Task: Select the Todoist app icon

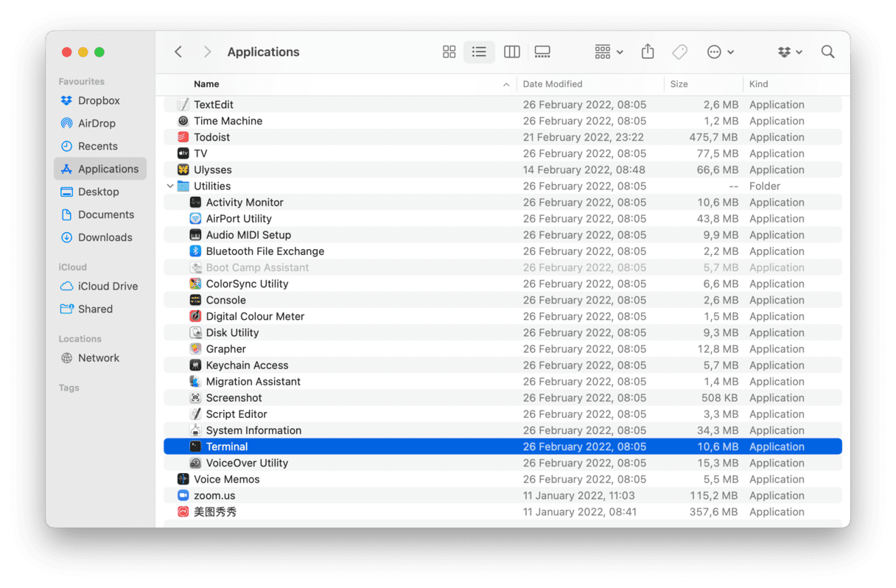Action: click(x=183, y=137)
